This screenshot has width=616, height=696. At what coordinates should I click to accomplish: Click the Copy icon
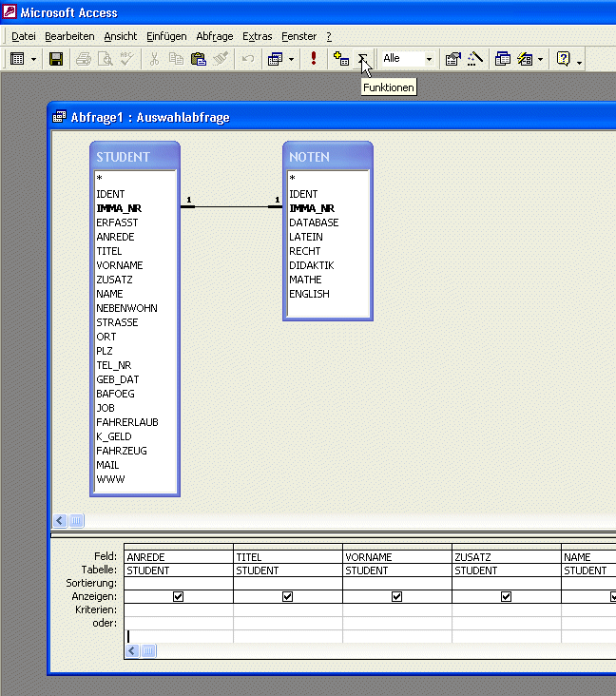[176, 59]
